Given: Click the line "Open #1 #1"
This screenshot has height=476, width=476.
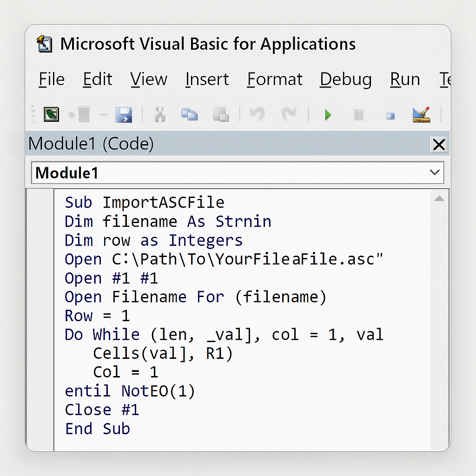Looking at the screenshot, I should coord(112,278).
